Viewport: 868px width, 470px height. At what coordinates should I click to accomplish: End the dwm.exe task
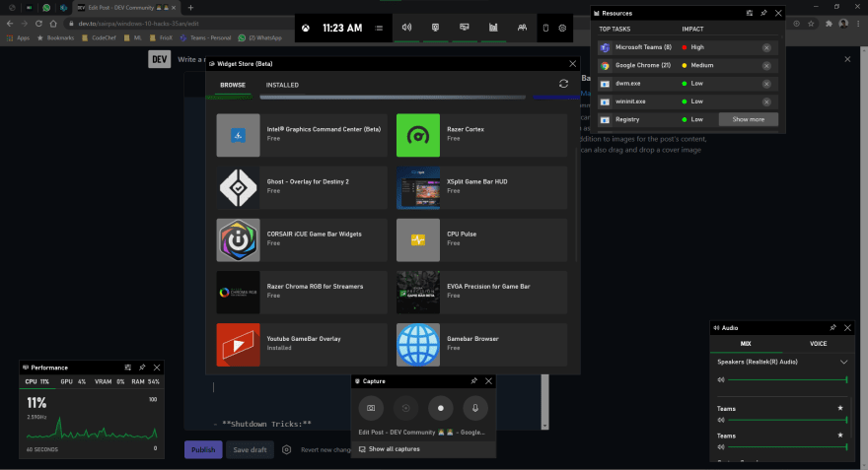(x=766, y=84)
